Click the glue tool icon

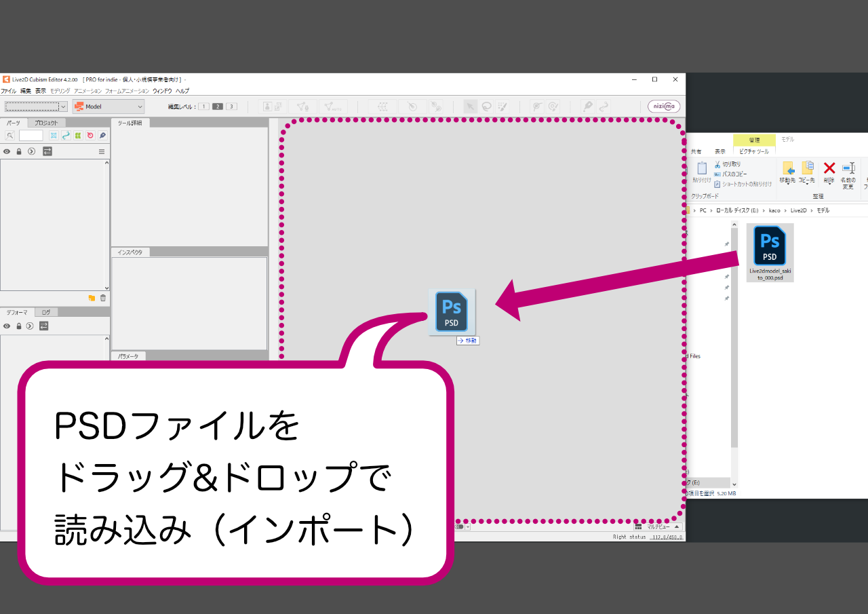(537, 107)
